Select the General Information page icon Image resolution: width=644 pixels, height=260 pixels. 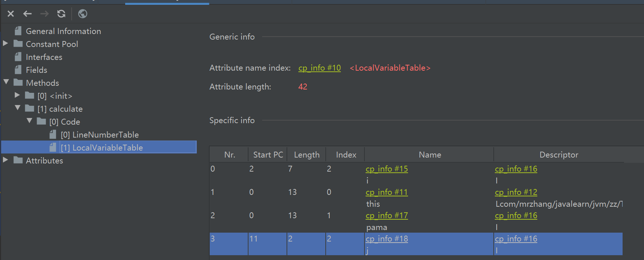tap(18, 31)
